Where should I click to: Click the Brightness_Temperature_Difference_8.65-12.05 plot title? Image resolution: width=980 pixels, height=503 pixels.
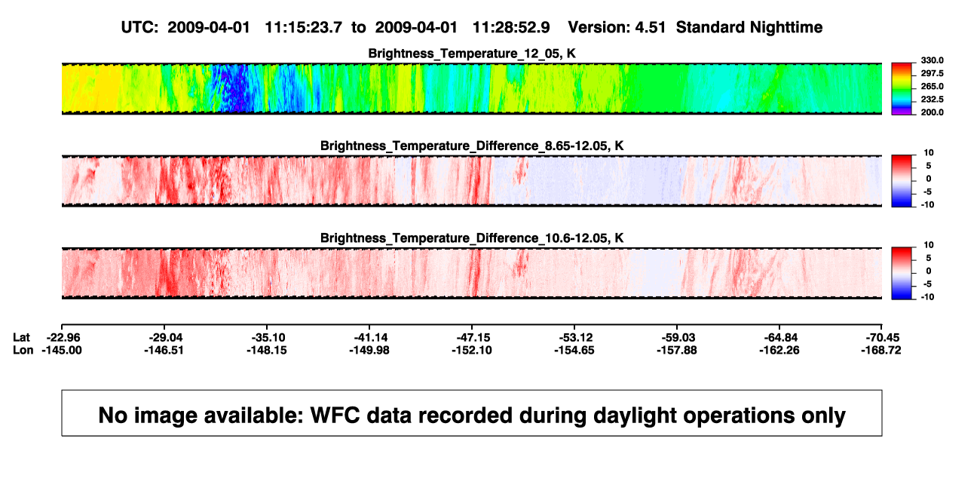[472, 146]
